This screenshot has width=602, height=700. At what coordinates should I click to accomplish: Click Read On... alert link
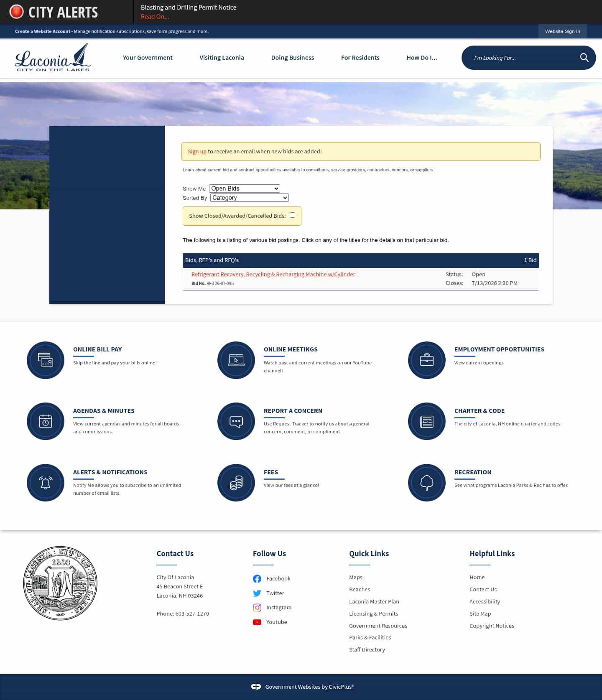[155, 17]
